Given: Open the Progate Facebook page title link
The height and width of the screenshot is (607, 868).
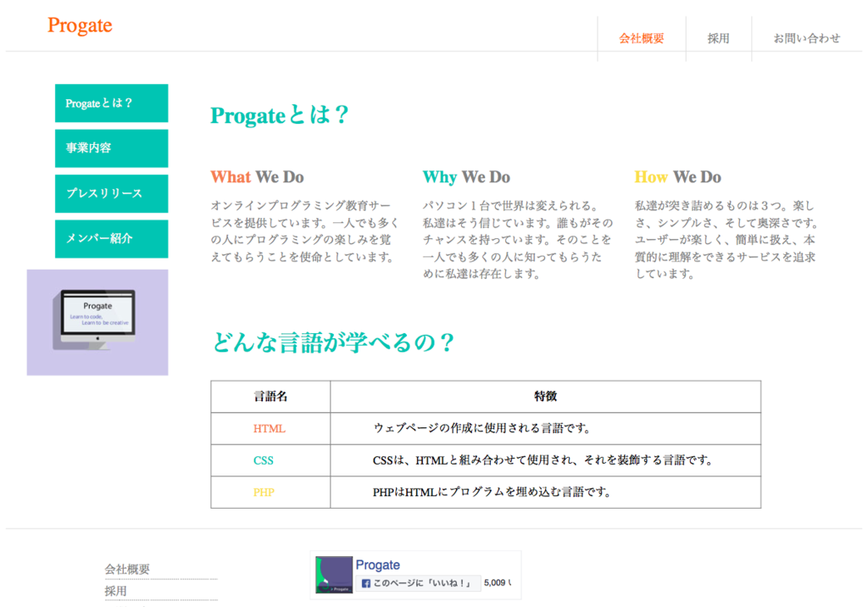Looking at the screenshot, I should tap(377, 565).
